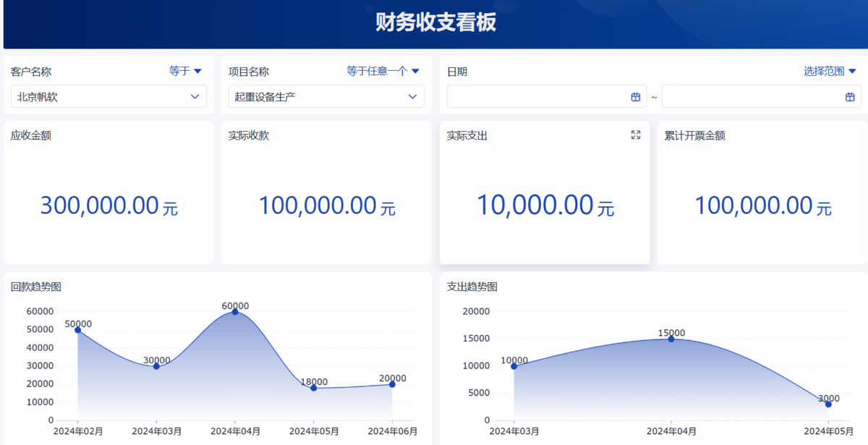Open the end date calendar icon
This screenshot has height=445, width=868.
click(850, 97)
